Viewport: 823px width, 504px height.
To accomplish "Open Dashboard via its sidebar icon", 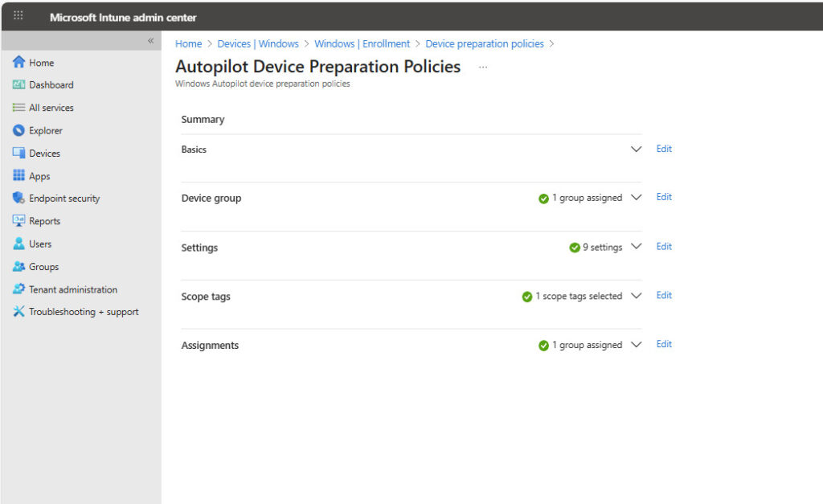I will (x=19, y=85).
